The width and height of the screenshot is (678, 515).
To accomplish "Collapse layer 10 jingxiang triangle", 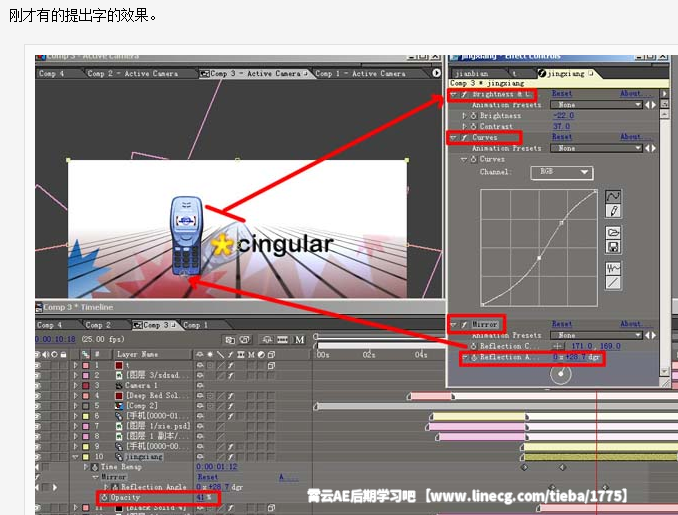I will pos(76,457).
